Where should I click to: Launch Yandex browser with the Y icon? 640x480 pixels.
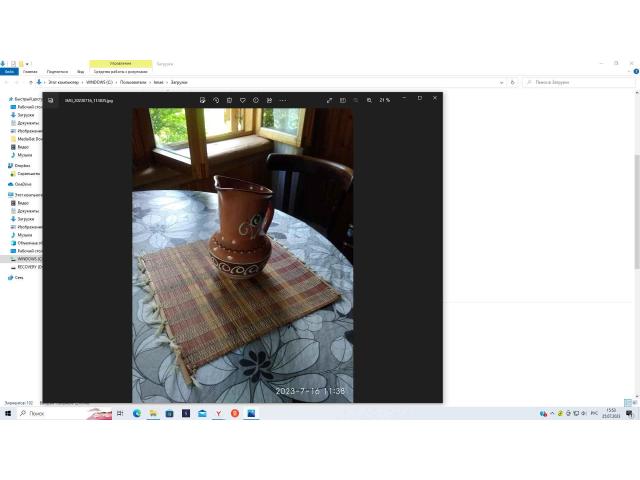point(218,413)
